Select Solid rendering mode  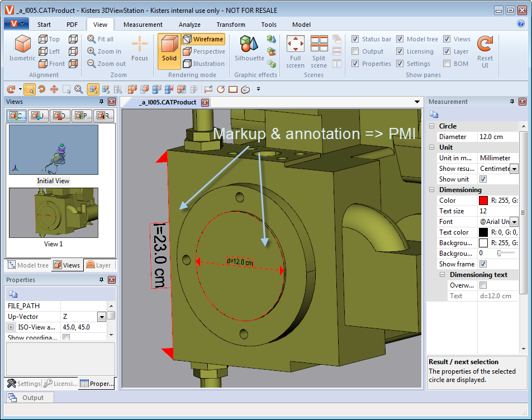(169, 51)
